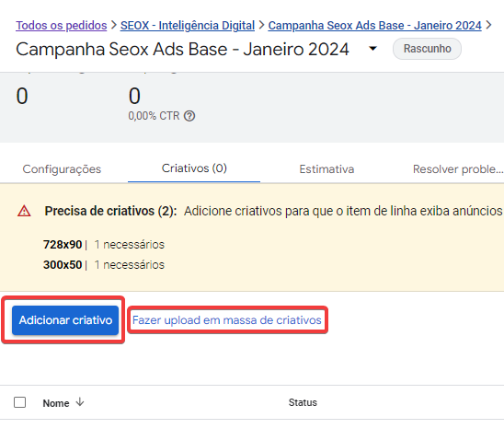This screenshot has width=504, height=440.
Task: Open Fazer upload em massa de criativos link
Action: pyautogui.click(x=227, y=320)
